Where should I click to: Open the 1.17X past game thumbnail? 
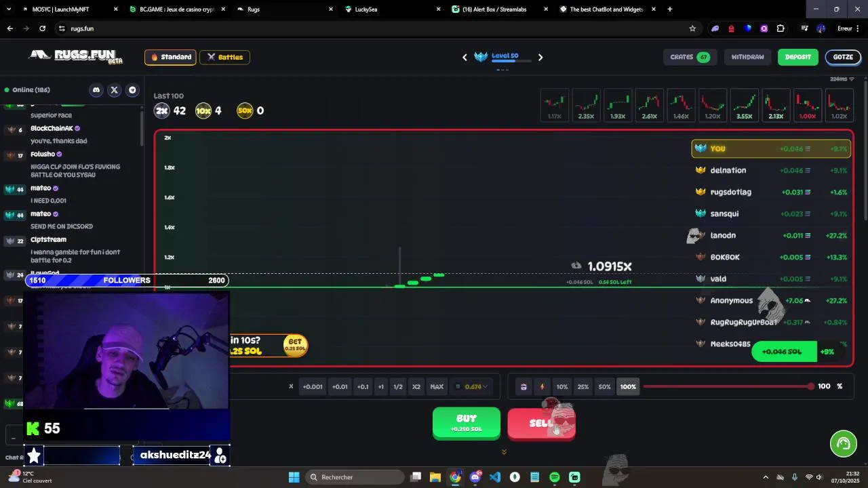pyautogui.click(x=555, y=106)
